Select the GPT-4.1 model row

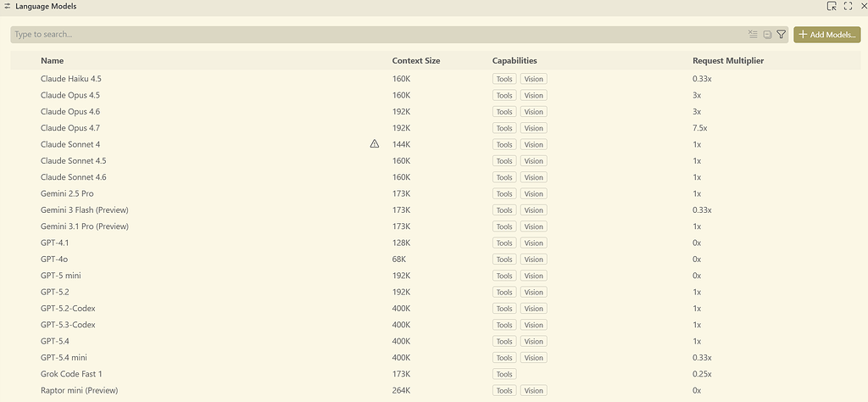[435, 243]
